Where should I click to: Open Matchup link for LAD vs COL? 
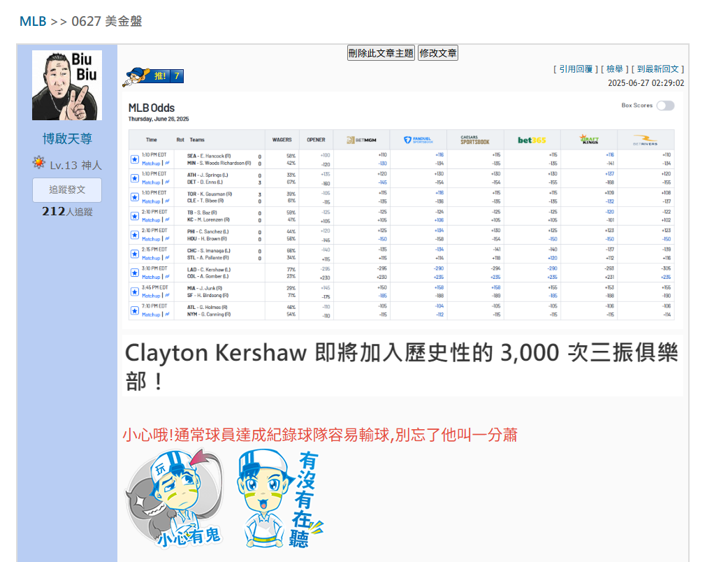[151, 277]
